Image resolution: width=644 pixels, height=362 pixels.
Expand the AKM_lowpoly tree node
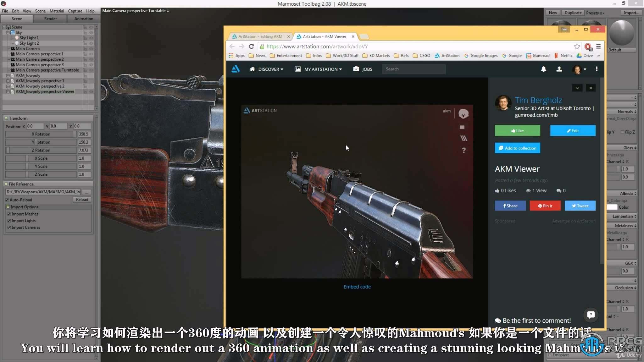8,75
